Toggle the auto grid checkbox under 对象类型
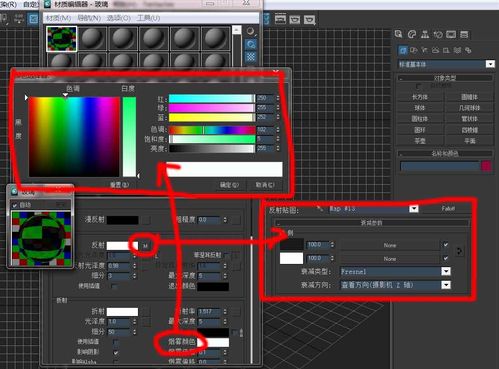 (418, 86)
